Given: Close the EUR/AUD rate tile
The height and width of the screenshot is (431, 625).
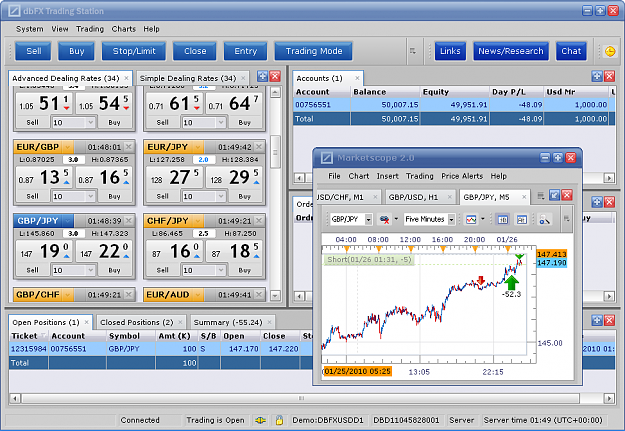Looking at the screenshot, I should click(259, 294).
